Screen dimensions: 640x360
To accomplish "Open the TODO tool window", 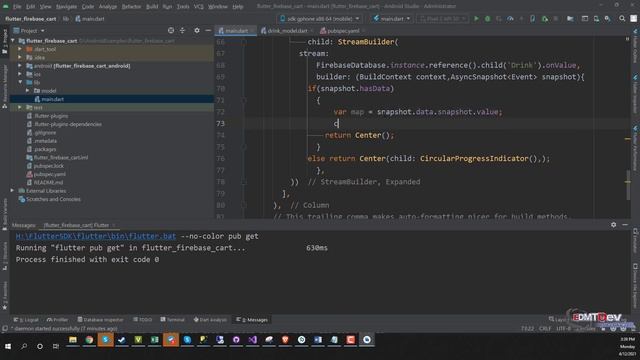I will tap(142, 320).
